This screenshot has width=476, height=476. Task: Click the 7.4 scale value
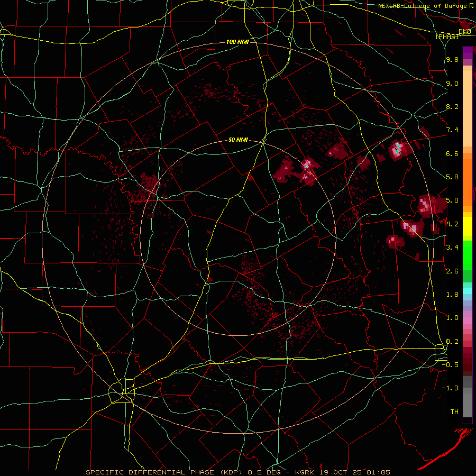(452, 130)
